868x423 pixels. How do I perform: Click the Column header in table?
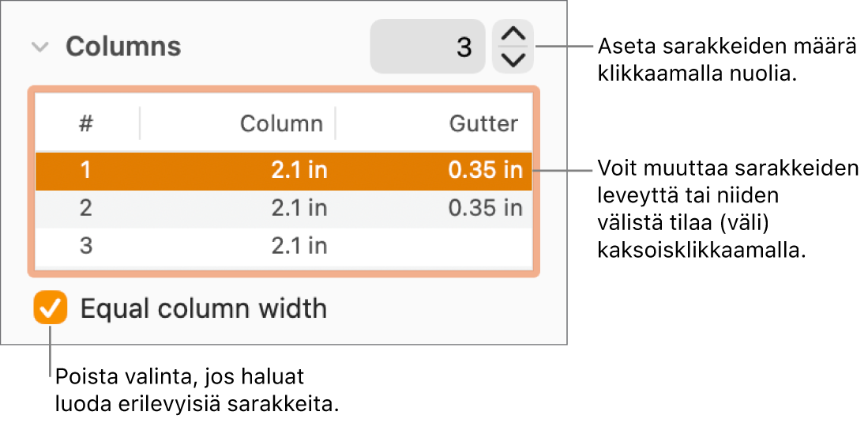pyautogui.click(x=281, y=123)
